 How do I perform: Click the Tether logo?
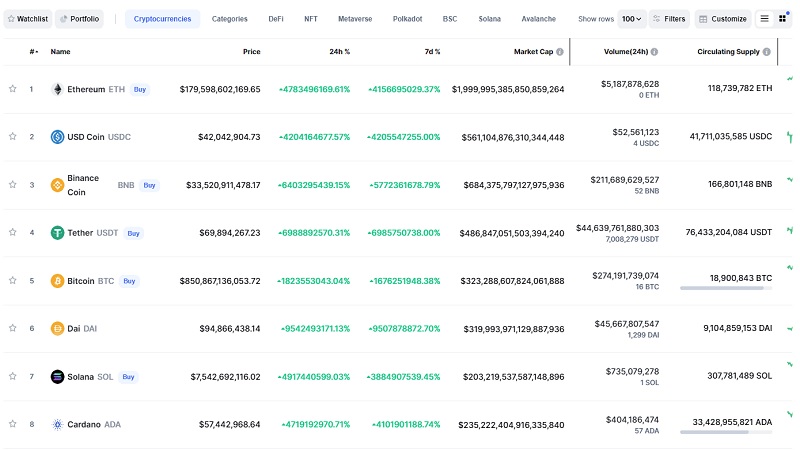[x=57, y=233]
